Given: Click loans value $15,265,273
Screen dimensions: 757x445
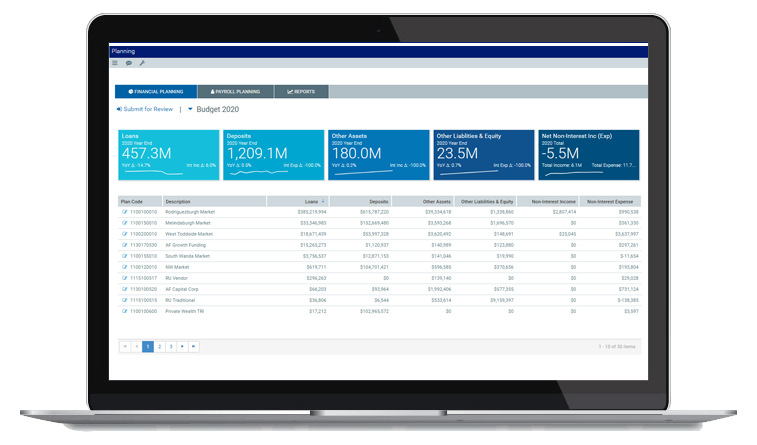Looking at the screenshot, I should 313,245.
